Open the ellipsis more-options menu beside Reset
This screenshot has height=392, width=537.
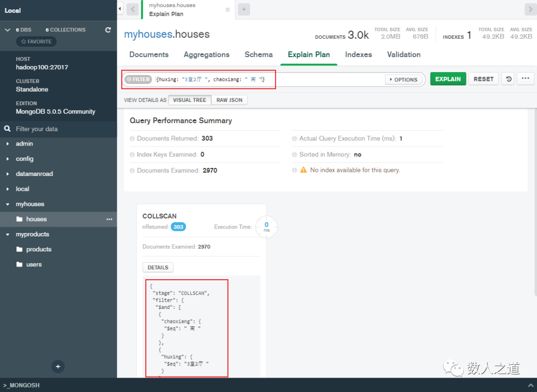[526, 78]
